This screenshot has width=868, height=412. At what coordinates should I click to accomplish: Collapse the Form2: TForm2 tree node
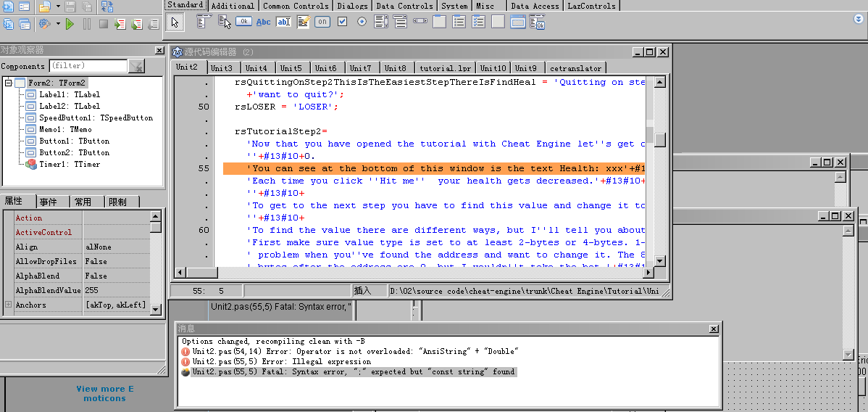(8, 83)
